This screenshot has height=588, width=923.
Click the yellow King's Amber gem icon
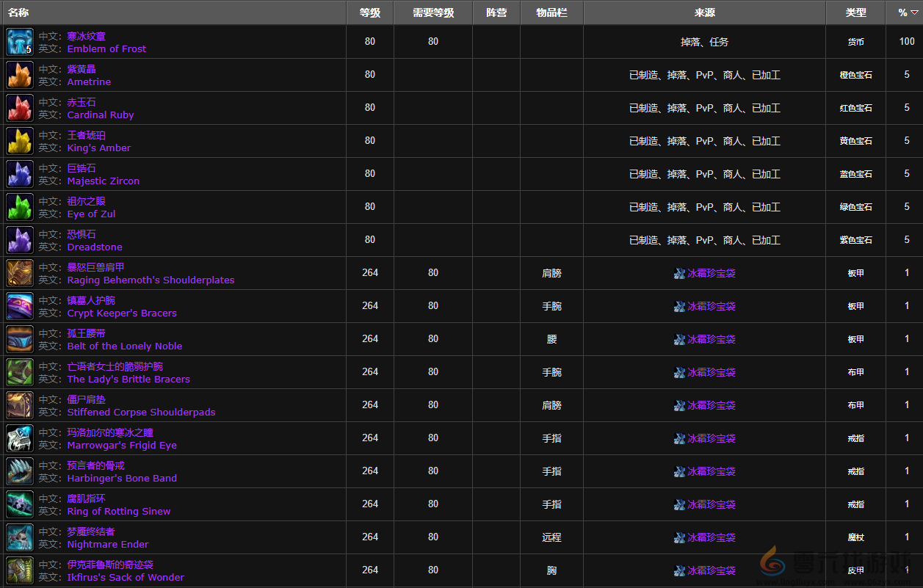(20, 141)
